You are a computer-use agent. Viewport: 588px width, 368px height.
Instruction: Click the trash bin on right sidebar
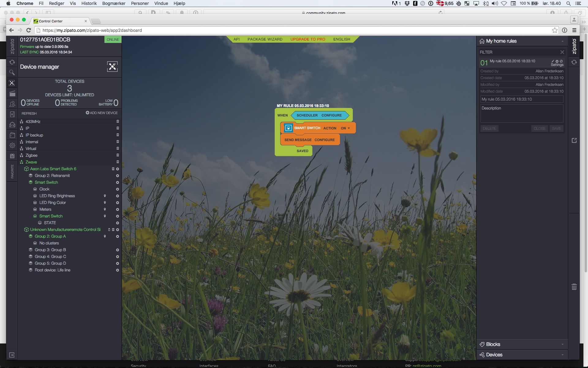[x=574, y=287]
